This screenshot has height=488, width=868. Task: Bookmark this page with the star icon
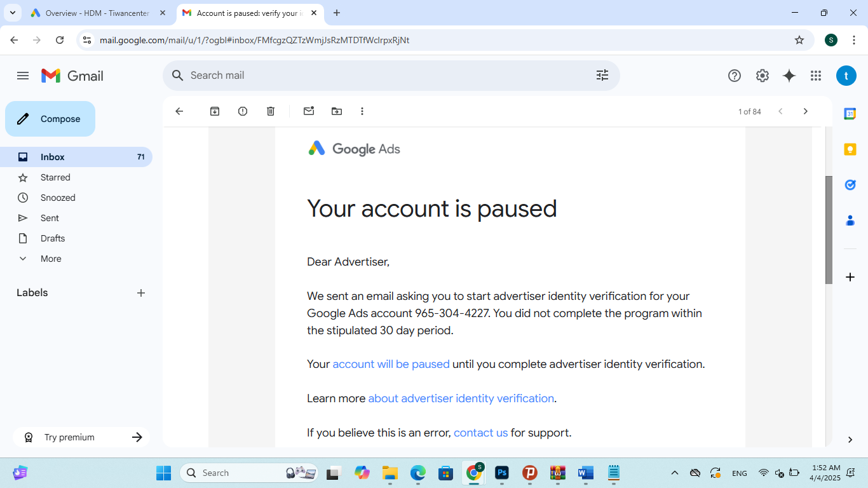tap(799, 40)
